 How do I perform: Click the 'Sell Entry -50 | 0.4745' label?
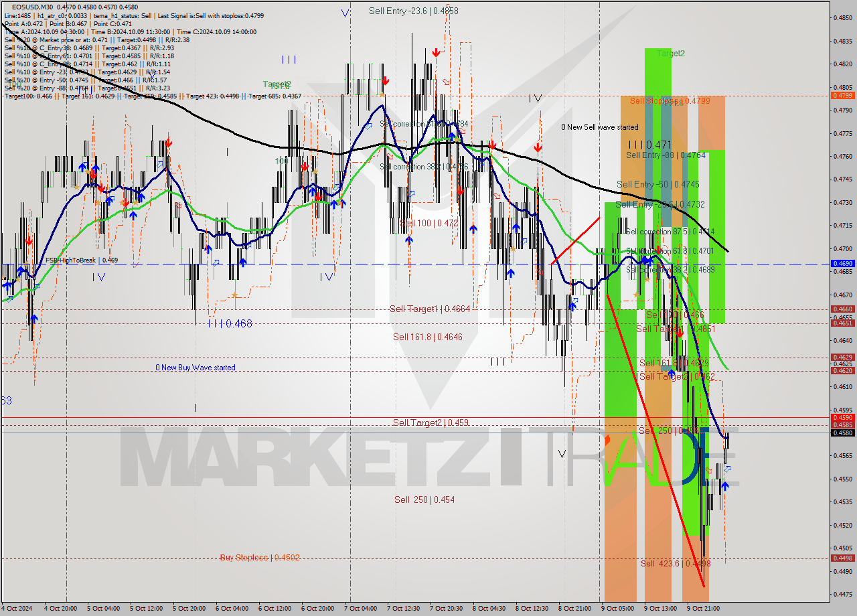[658, 184]
